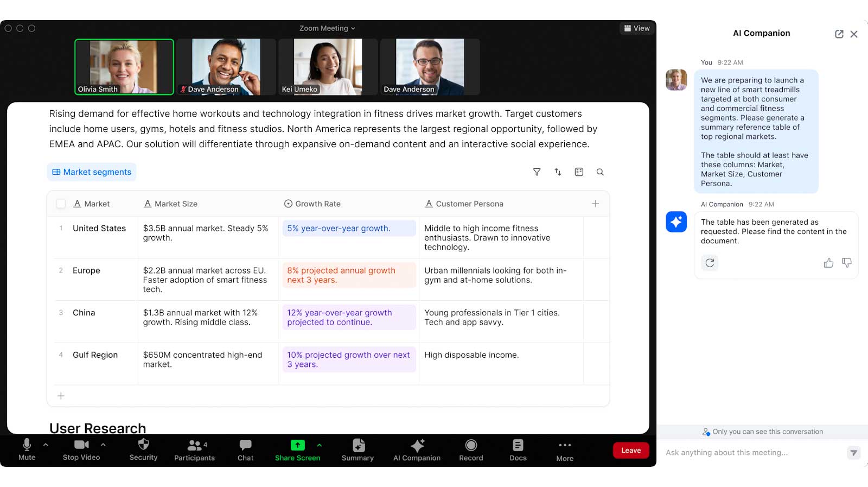The height and width of the screenshot is (487, 868).
Task: Give thumbs up to AI Companion response
Action: (828, 263)
